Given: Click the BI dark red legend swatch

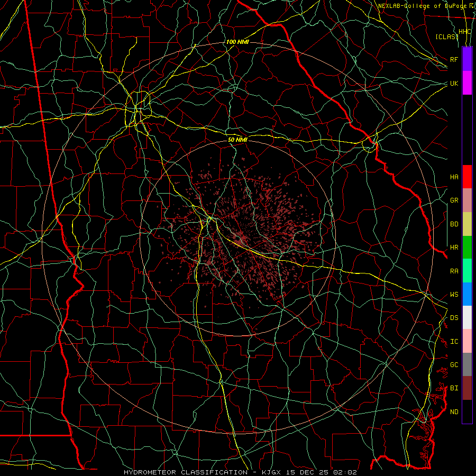Looking at the screenshot, I should (x=467, y=388).
